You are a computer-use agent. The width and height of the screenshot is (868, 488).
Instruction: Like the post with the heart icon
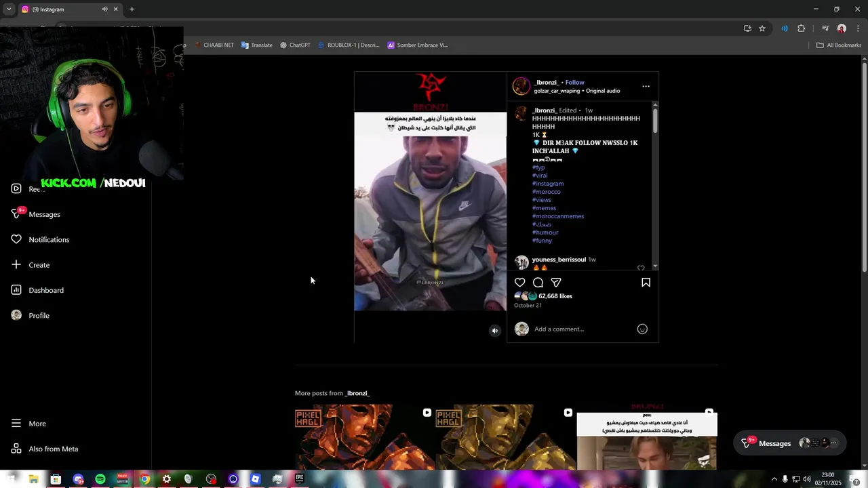coord(520,282)
